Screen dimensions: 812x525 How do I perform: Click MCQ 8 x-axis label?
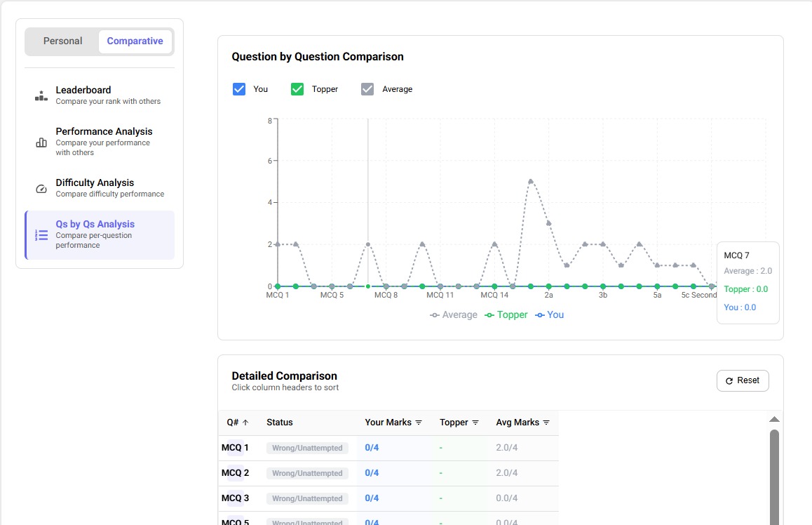coord(386,295)
